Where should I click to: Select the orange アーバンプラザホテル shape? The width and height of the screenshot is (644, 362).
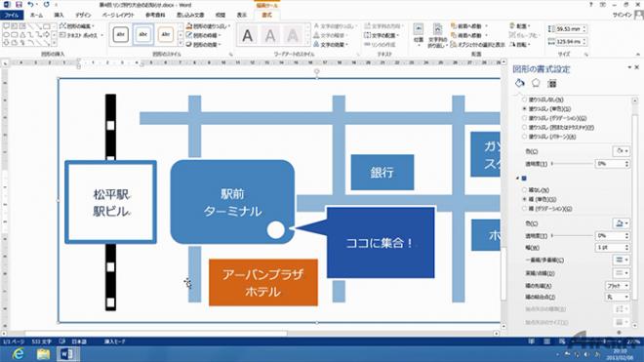[263, 283]
